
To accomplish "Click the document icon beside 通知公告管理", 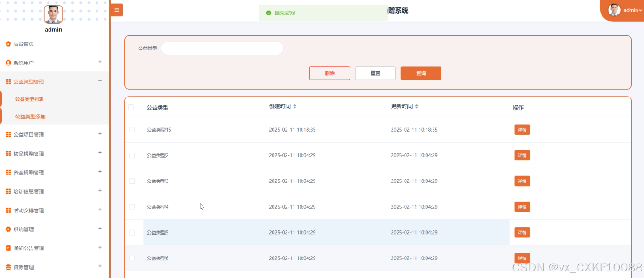I will pyautogui.click(x=8, y=248).
